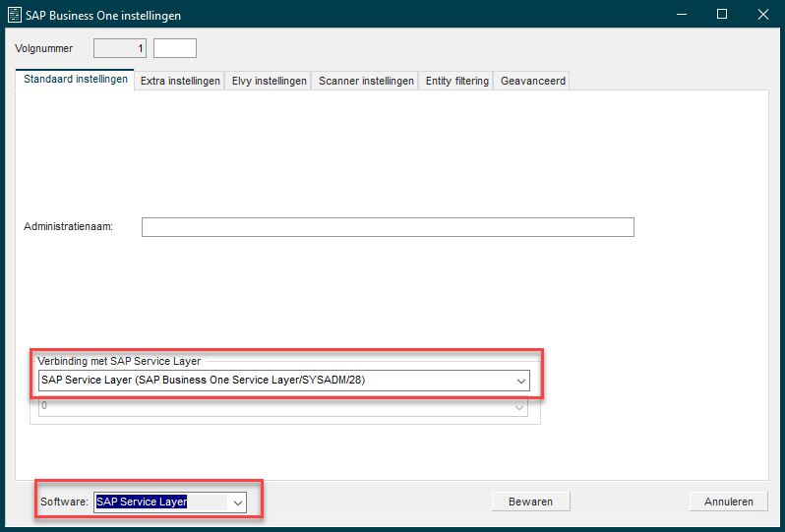Click the 'Software:' label
785x532 pixels.
tap(65, 502)
